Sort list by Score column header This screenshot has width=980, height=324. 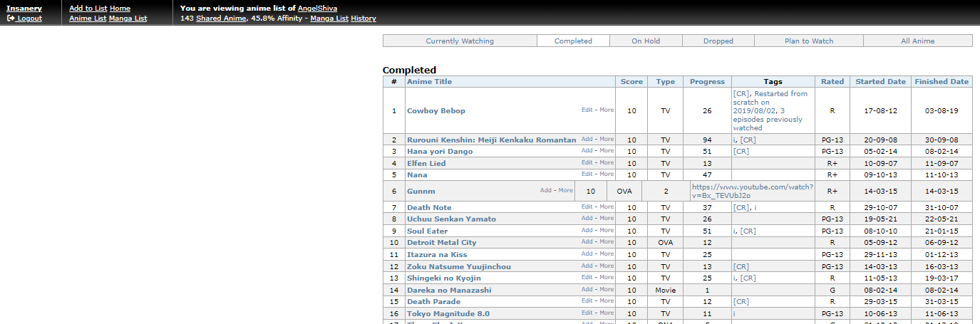631,82
